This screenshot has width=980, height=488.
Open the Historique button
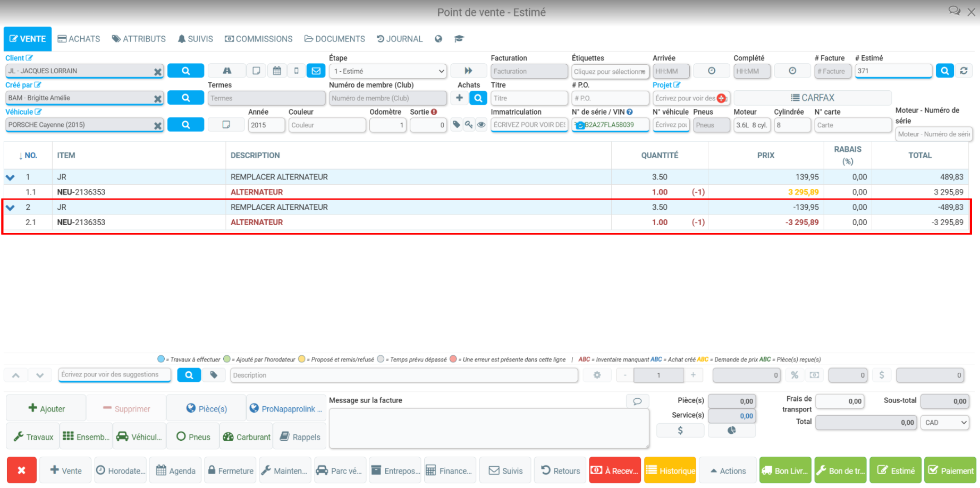coord(670,470)
